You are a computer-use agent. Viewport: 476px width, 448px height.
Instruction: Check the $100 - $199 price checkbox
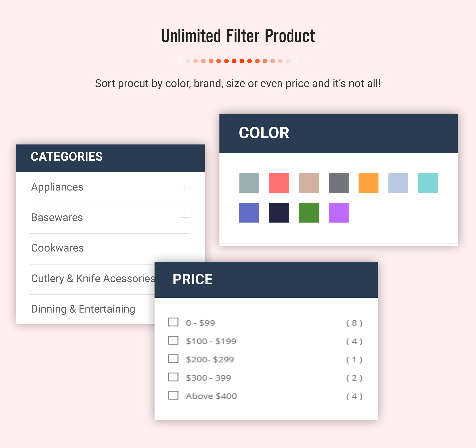[x=173, y=341]
